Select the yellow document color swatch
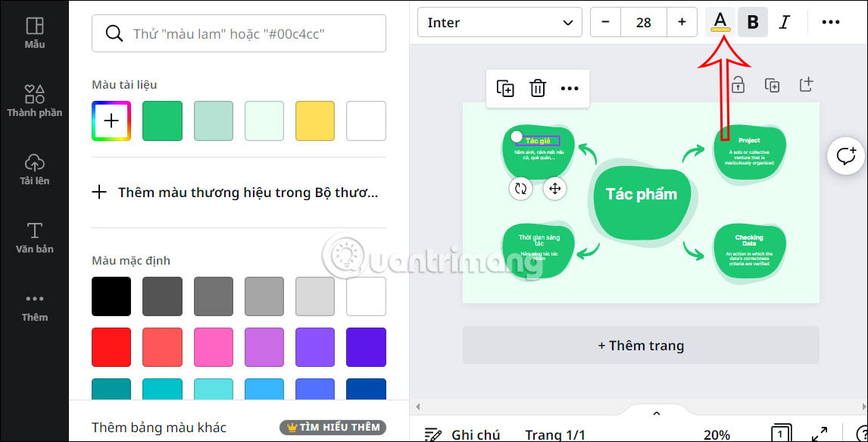The image size is (868, 442). (315, 121)
